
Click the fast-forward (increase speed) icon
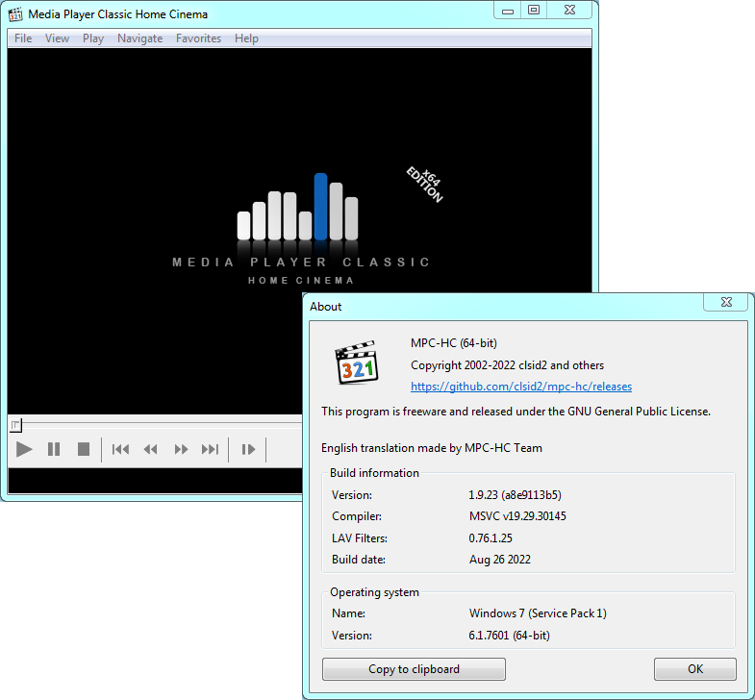pyautogui.click(x=181, y=449)
